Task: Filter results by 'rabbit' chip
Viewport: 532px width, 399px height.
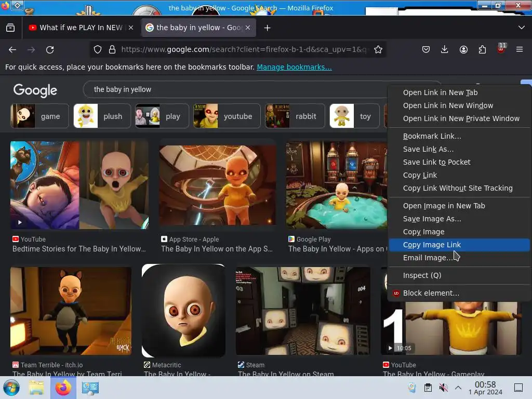Action: 295,116
